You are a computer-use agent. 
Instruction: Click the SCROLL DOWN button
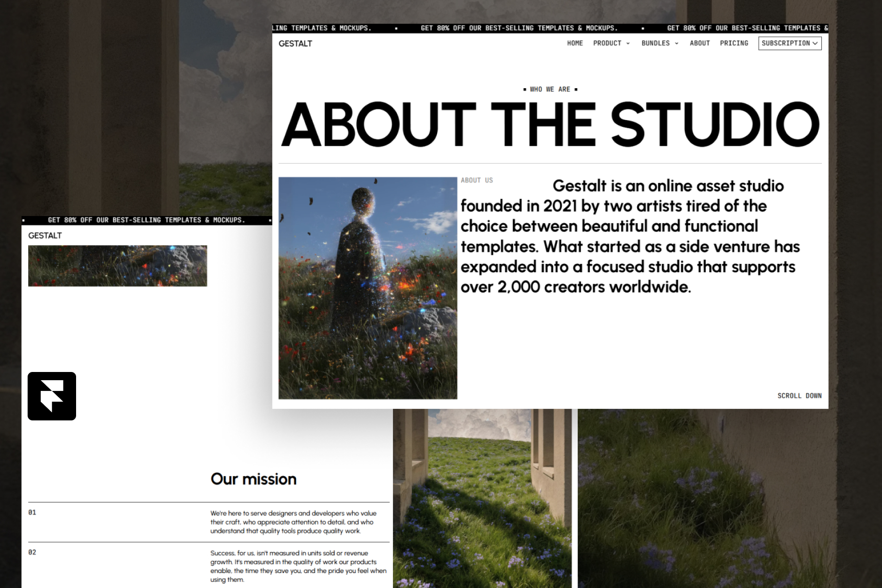[799, 396]
